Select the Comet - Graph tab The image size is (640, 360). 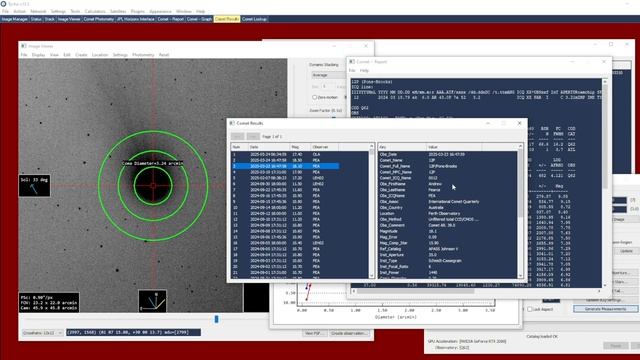coord(199,19)
